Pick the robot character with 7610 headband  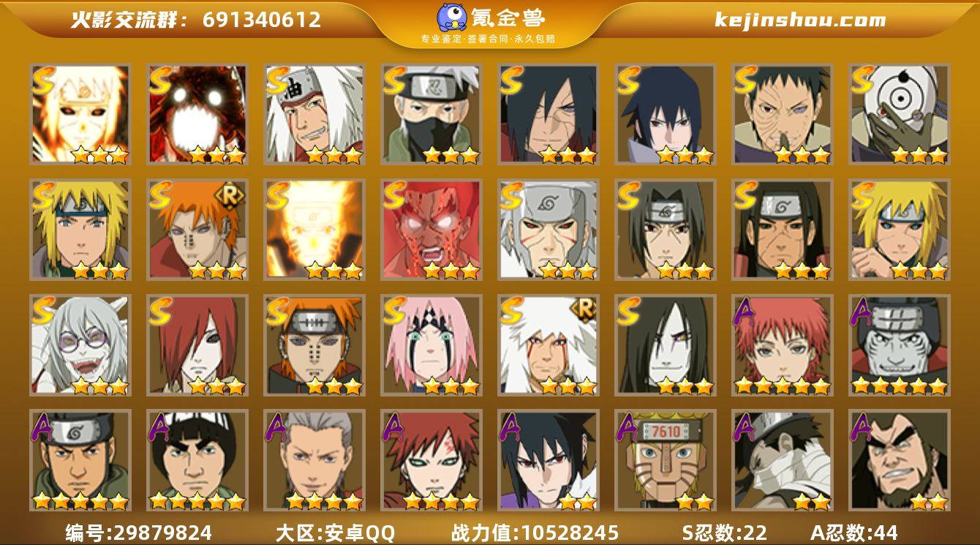pos(665,460)
